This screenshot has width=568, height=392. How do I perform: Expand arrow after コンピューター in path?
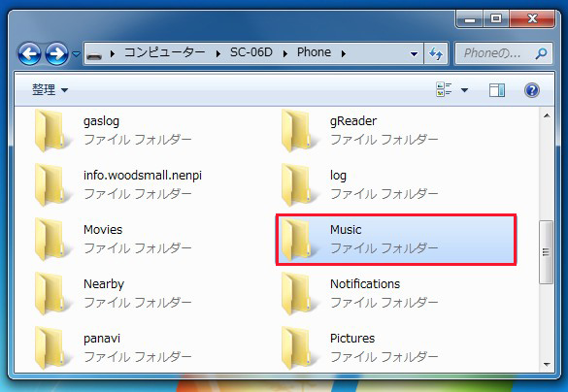[x=218, y=54]
